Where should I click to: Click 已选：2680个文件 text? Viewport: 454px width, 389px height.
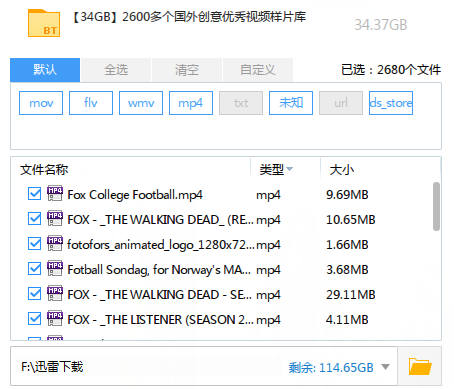pos(391,70)
